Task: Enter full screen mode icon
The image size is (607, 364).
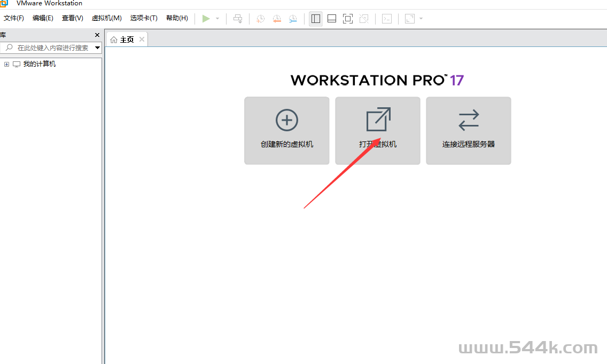Action: 348,19
